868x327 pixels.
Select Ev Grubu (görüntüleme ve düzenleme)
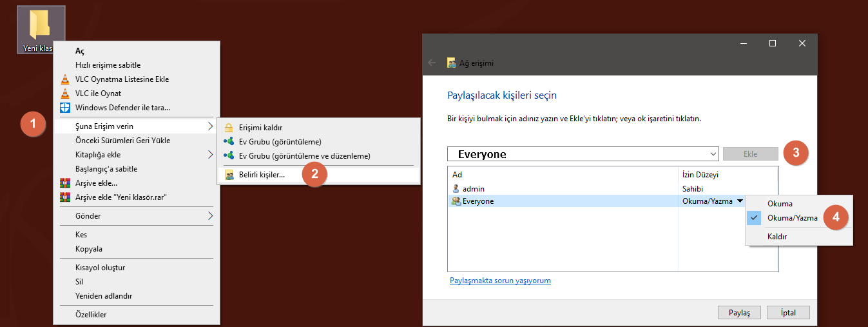[x=318, y=156]
